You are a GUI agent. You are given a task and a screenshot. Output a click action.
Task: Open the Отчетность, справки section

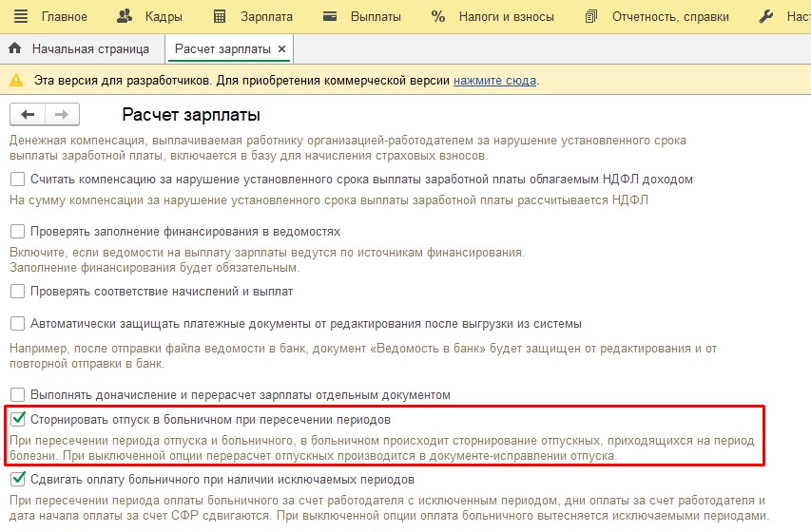pyautogui.click(x=670, y=16)
